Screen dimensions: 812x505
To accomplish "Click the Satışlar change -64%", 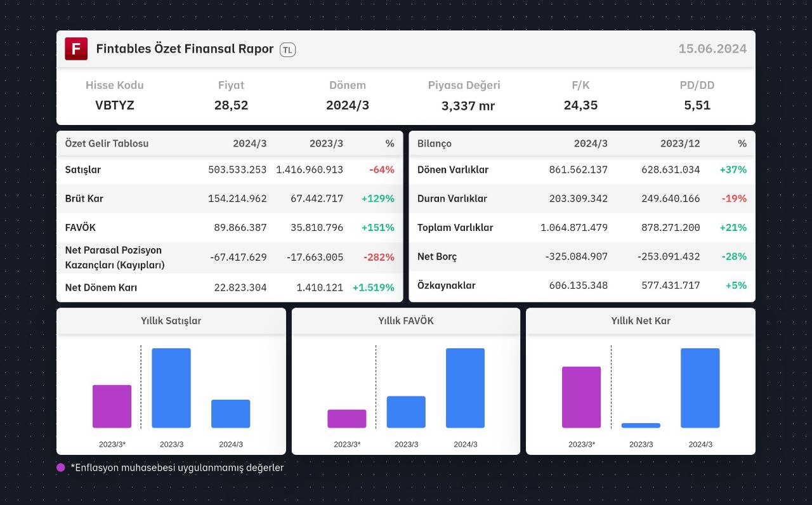I will (x=382, y=170).
